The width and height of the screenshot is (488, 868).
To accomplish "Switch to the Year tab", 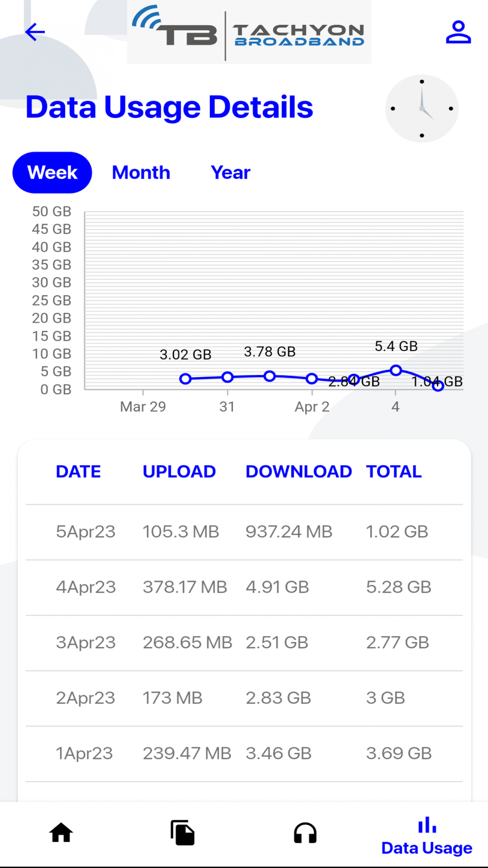I will click(x=230, y=172).
